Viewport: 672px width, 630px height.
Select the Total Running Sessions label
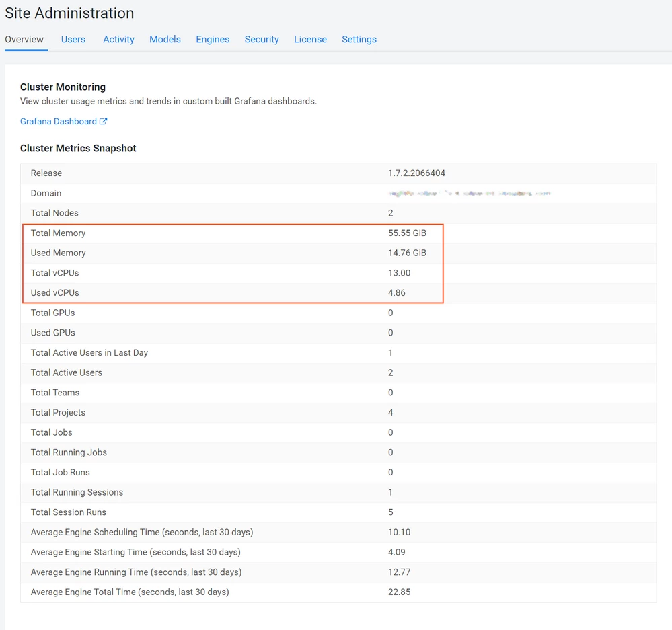pyautogui.click(x=77, y=493)
